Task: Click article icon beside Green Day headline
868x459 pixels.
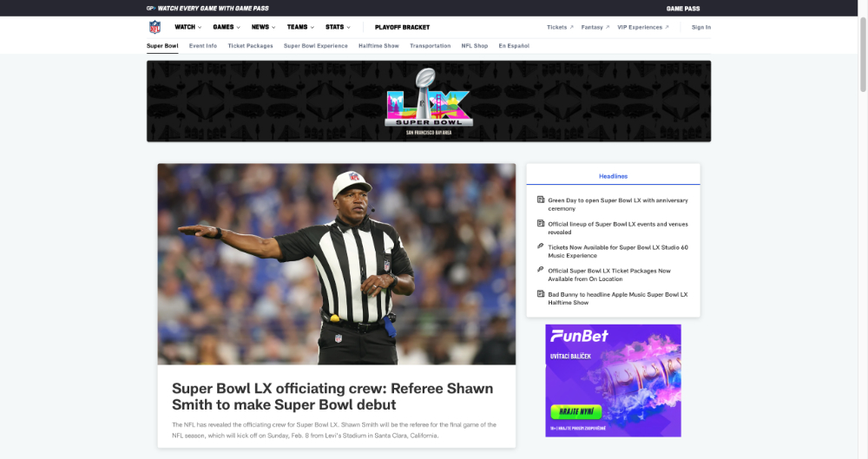Action: [540, 200]
